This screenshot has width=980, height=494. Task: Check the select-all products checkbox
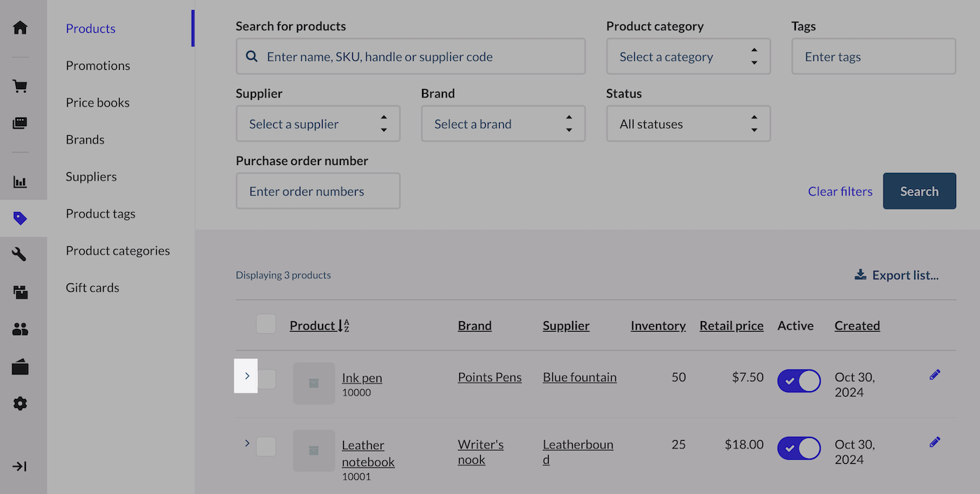pyautogui.click(x=266, y=325)
